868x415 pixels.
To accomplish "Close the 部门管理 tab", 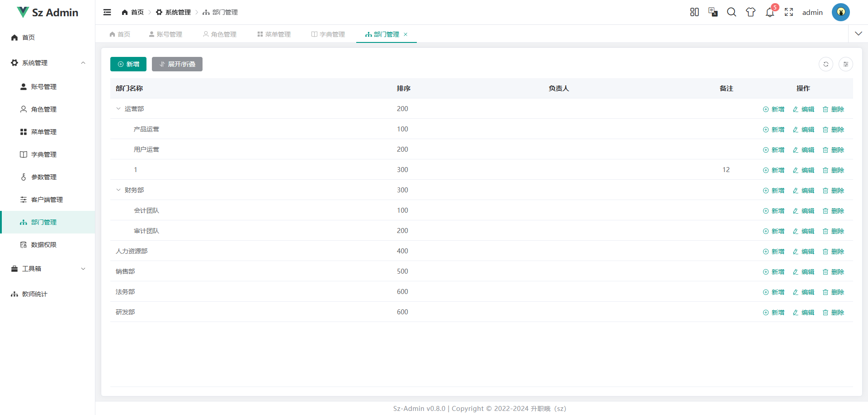I will tap(406, 34).
